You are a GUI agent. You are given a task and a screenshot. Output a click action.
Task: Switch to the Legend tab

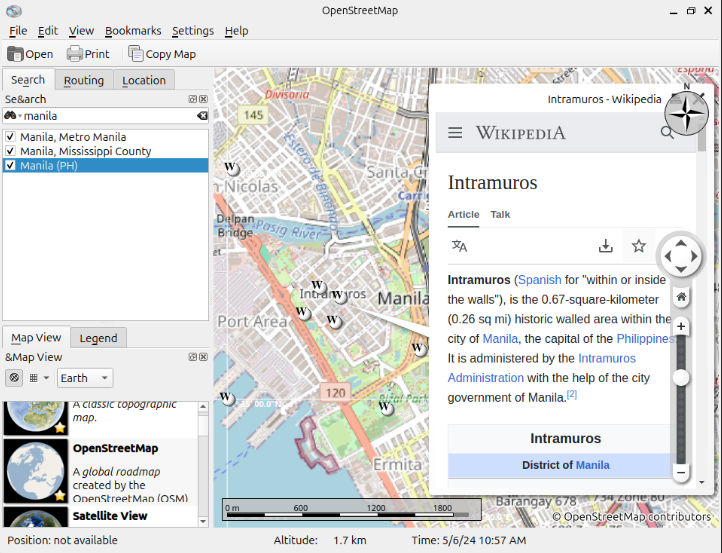(x=99, y=338)
